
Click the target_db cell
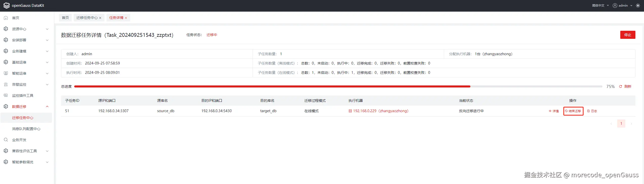268,111
